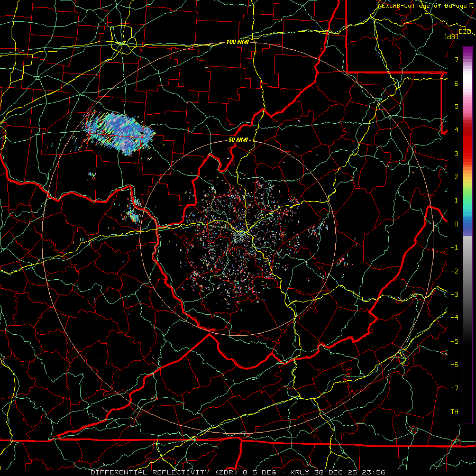Image resolution: width=476 pixels, height=476 pixels.
Task: Click the -4 value on color legend
Action: tap(454, 318)
